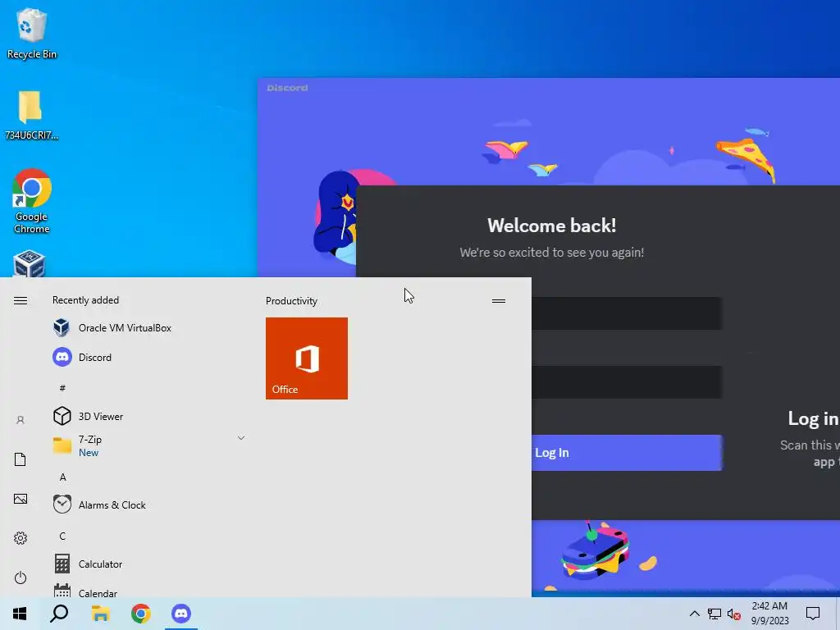Click the Recently added heading
Screen dimensions: 840x630
click(85, 300)
